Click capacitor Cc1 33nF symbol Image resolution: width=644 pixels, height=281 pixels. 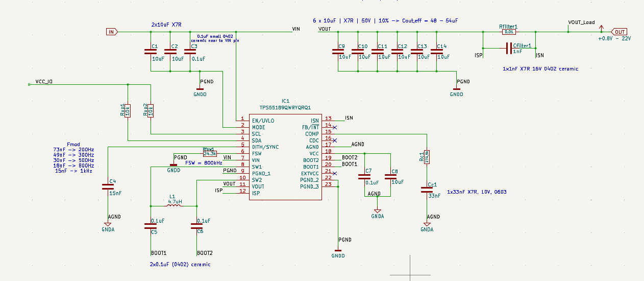pos(427,190)
